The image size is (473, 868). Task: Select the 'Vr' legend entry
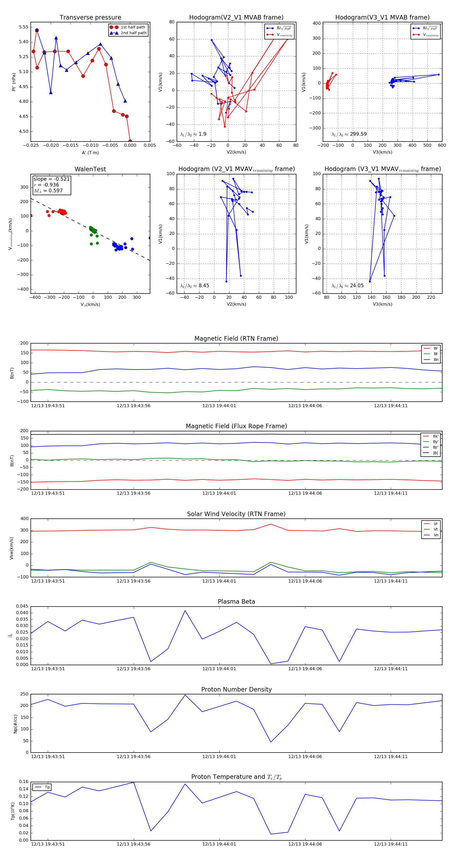tap(431, 524)
